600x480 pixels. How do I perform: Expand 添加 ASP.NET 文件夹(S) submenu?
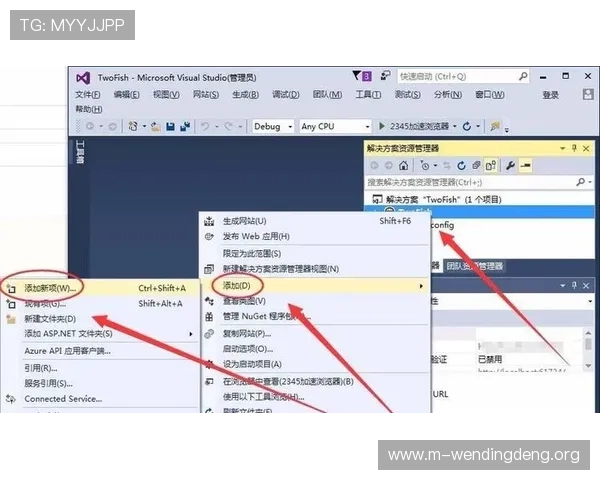click(100, 334)
